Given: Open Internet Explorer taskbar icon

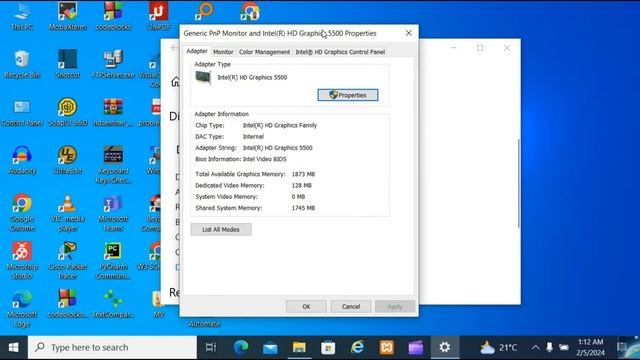Looking at the screenshot, I should point(357,347).
